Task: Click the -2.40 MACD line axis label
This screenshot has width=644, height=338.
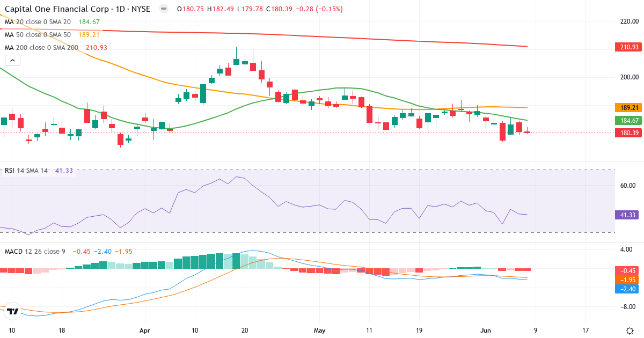Action: tap(627, 289)
